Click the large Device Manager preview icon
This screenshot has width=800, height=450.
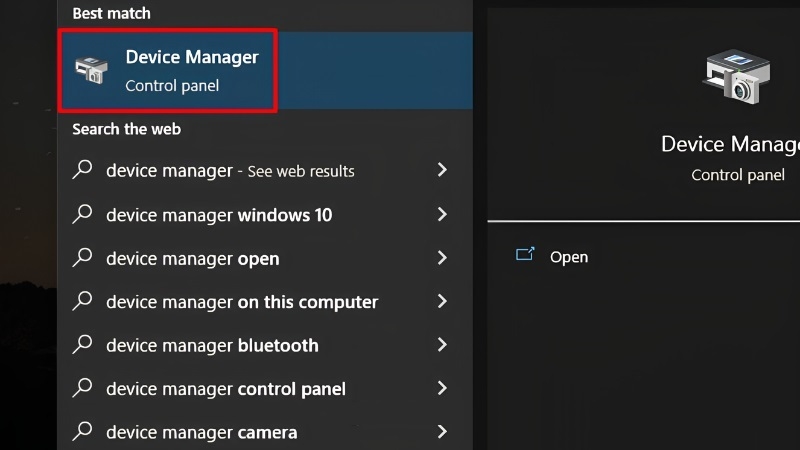coord(736,77)
